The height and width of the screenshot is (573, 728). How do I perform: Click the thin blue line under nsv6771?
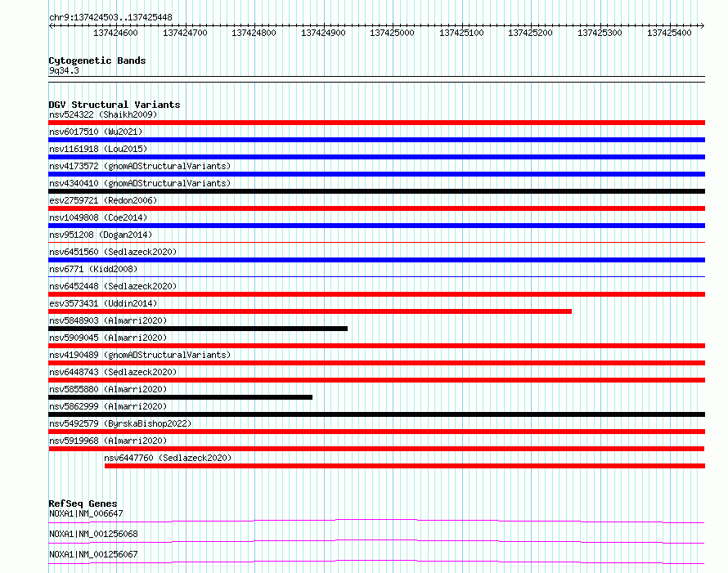click(x=376, y=276)
